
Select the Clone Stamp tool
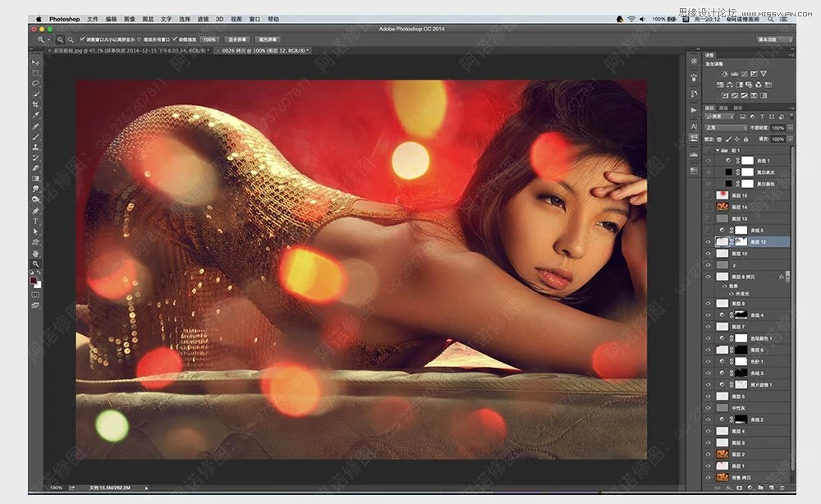point(35,147)
